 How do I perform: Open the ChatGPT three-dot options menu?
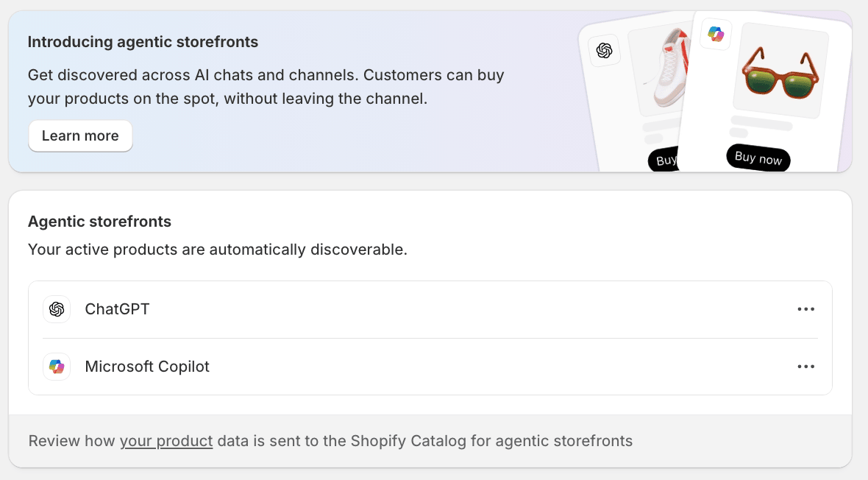point(805,309)
